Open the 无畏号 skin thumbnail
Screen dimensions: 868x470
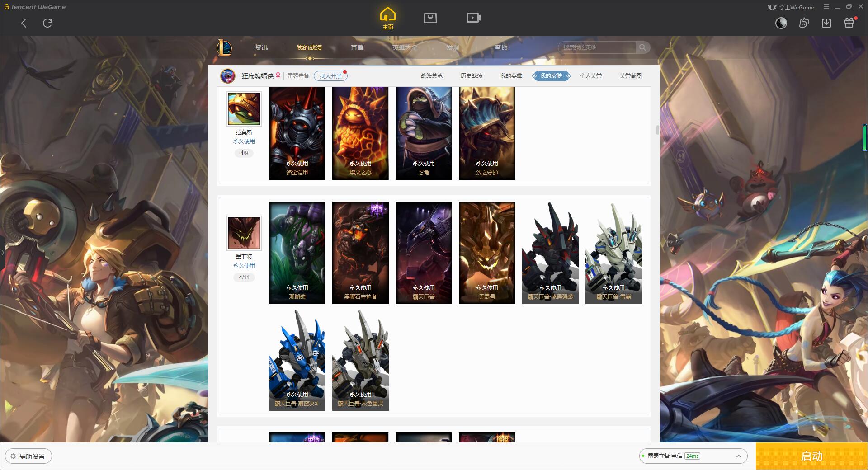487,253
